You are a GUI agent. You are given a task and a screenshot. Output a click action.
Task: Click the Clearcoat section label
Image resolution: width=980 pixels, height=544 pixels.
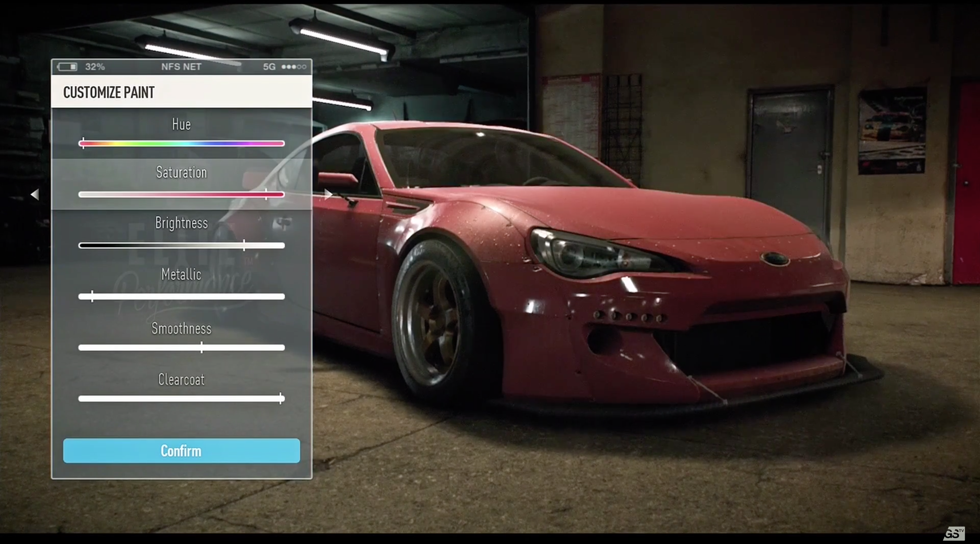click(181, 379)
